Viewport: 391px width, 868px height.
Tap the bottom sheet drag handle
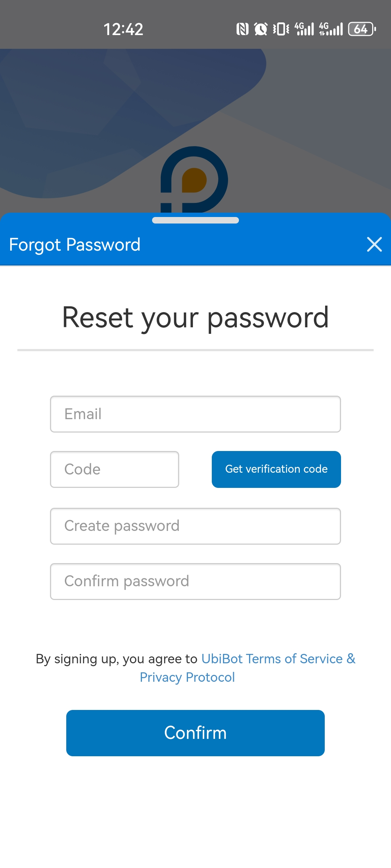point(195,220)
